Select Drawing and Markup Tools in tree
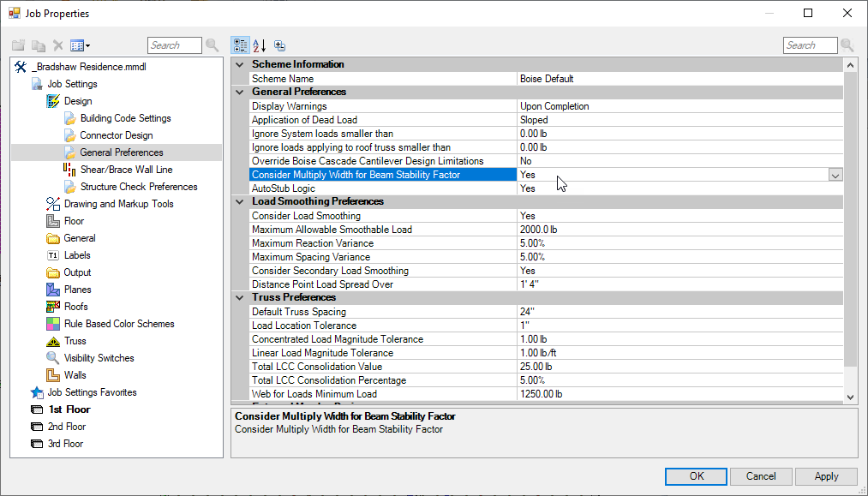The width and height of the screenshot is (868, 496). pos(118,204)
